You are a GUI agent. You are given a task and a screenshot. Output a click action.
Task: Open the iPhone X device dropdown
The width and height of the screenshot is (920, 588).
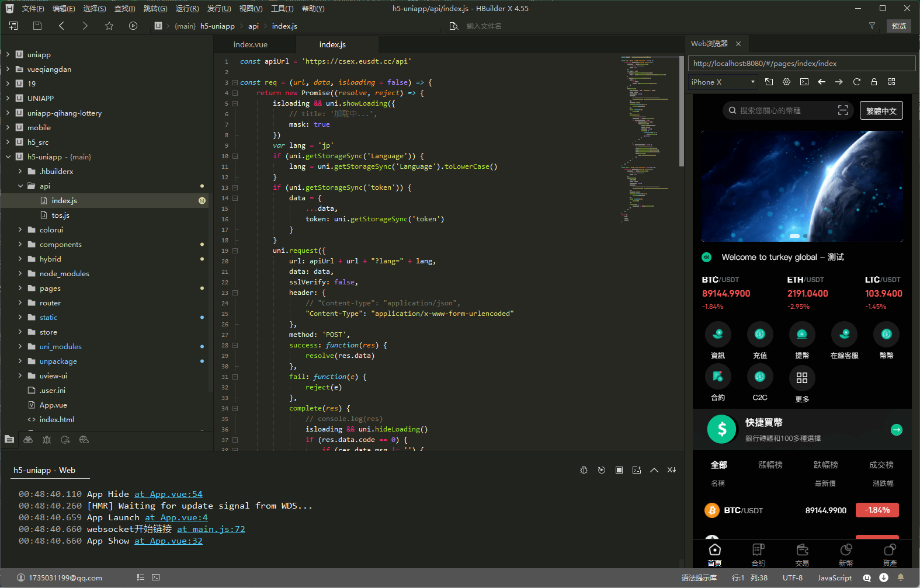click(723, 82)
